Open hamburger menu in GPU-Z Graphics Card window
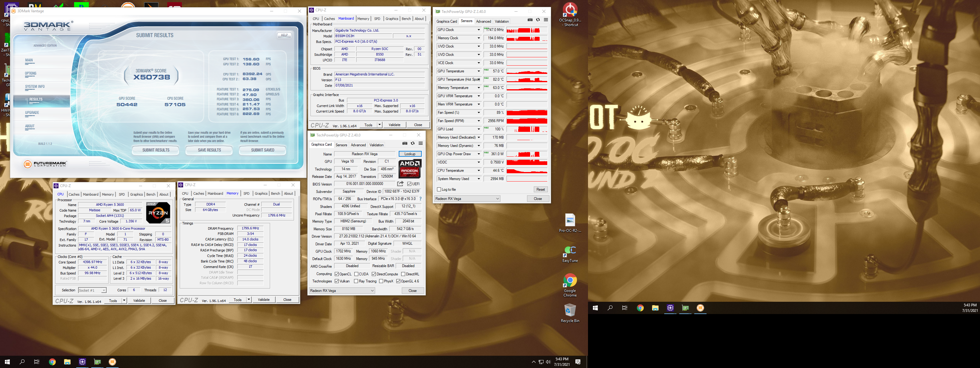Image resolution: width=980 pixels, height=368 pixels. pos(420,143)
